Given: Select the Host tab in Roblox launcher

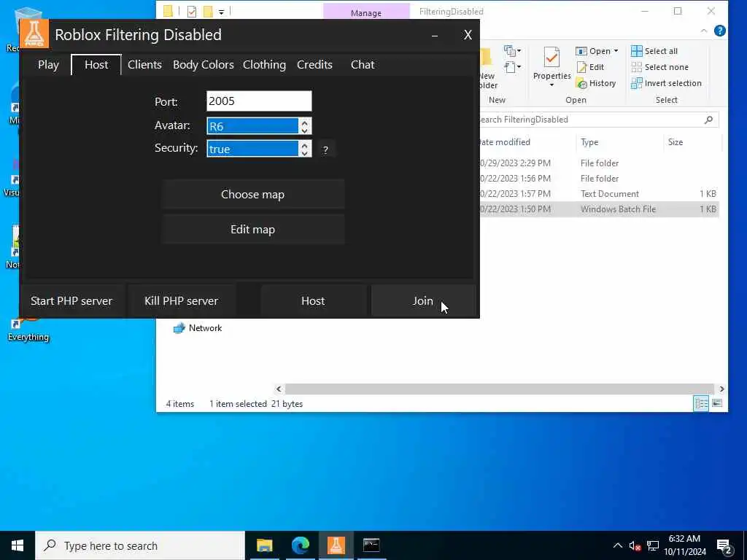Looking at the screenshot, I should [96, 65].
